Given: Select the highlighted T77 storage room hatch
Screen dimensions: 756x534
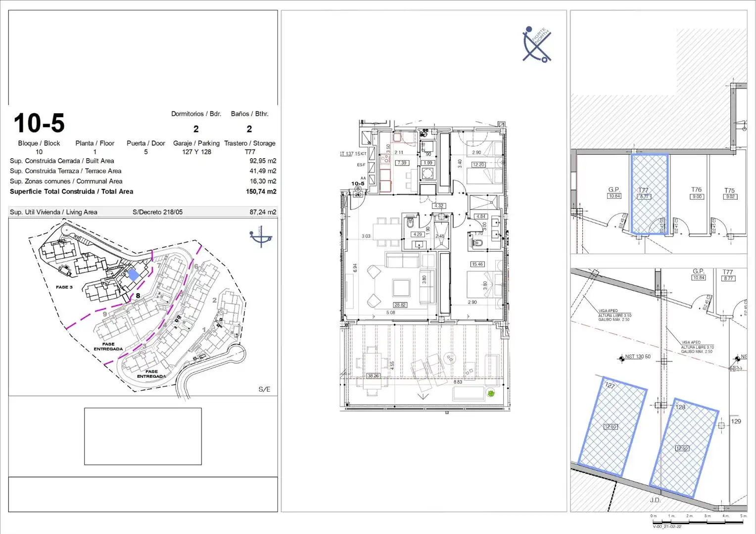Looking at the screenshot, I should point(649,194).
